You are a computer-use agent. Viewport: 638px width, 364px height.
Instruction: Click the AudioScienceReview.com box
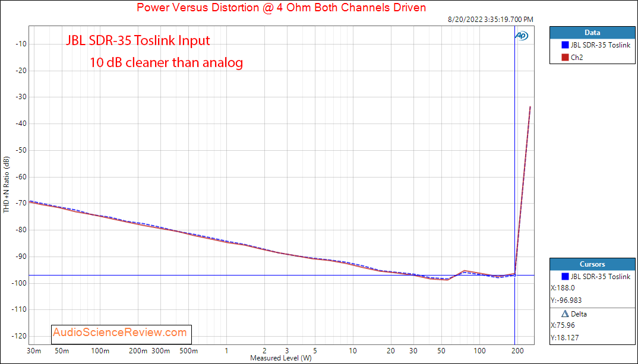(121, 334)
